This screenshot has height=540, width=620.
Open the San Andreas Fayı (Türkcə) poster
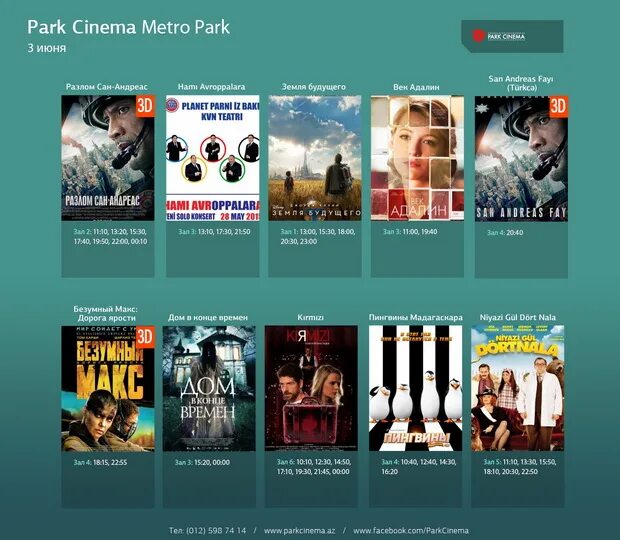[521, 159]
